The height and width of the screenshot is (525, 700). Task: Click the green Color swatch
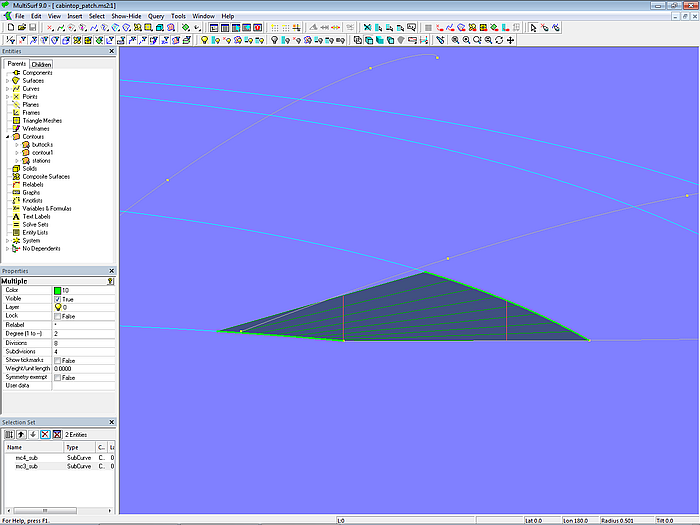click(58, 290)
